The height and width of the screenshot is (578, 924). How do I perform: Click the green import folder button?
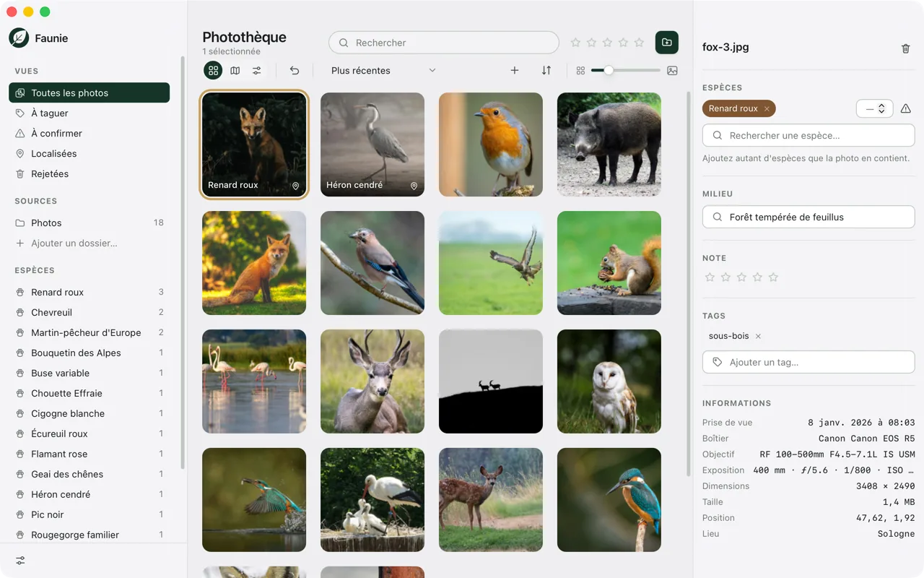(667, 43)
